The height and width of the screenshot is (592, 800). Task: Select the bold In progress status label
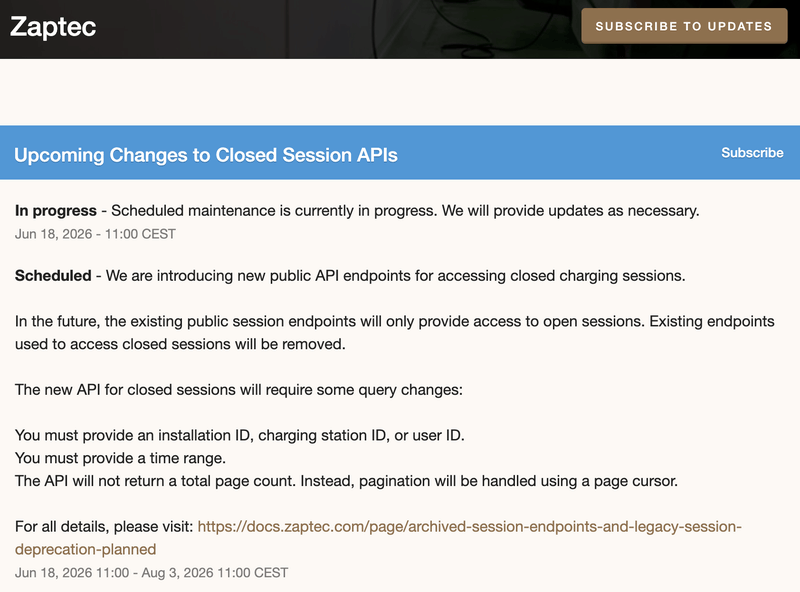tap(56, 211)
